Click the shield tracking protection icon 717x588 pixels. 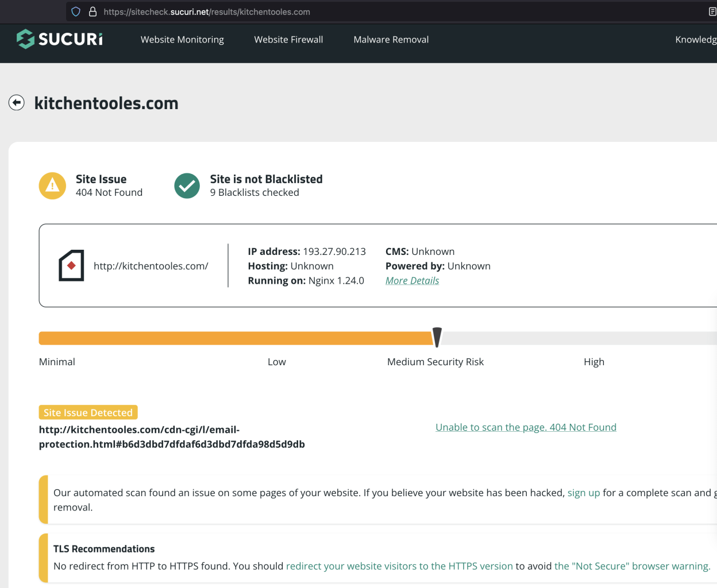76,11
